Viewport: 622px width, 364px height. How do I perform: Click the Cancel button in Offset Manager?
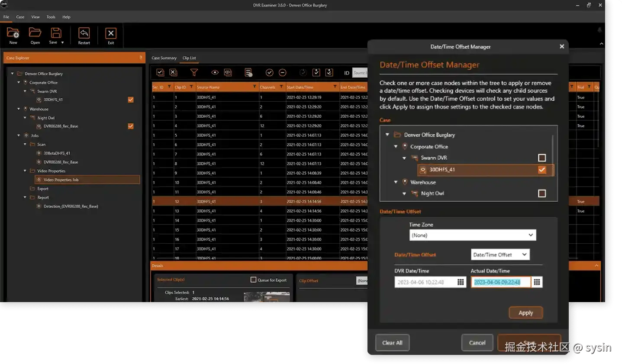477,343
